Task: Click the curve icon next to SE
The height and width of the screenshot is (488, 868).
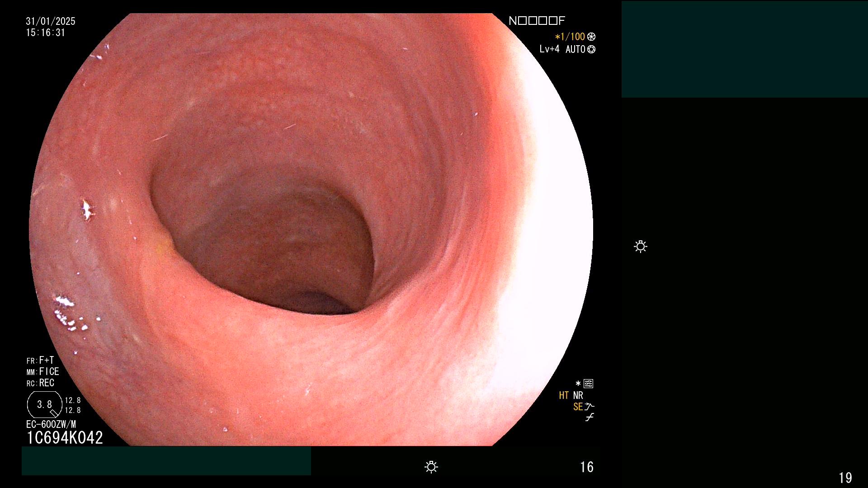Action: pyautogui.click(x=590, y=407)
